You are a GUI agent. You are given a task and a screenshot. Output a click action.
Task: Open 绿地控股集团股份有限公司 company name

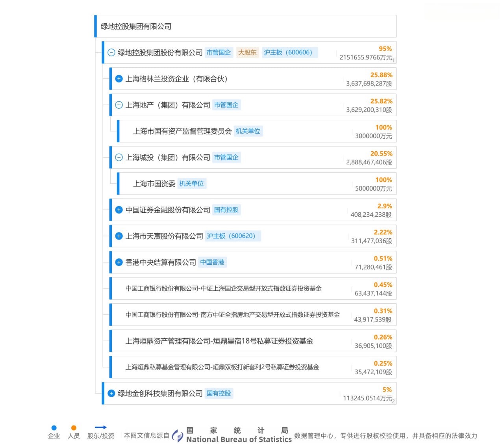pyautogui.click(x=160, y=52)
